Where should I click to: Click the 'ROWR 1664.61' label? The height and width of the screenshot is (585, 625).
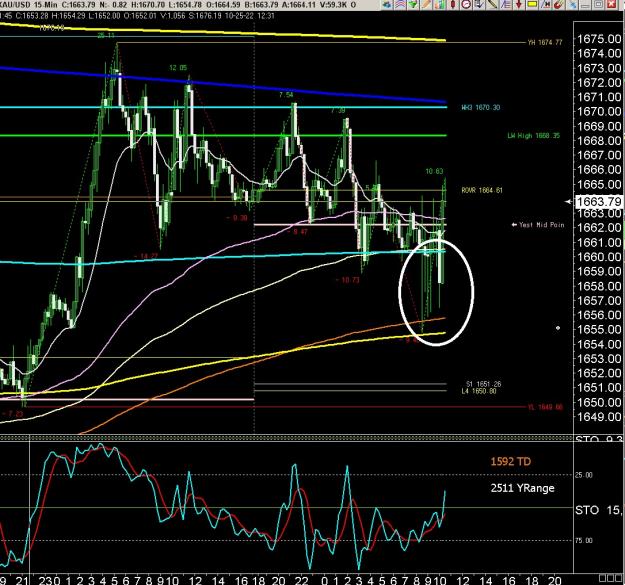(x=482, y=190)
